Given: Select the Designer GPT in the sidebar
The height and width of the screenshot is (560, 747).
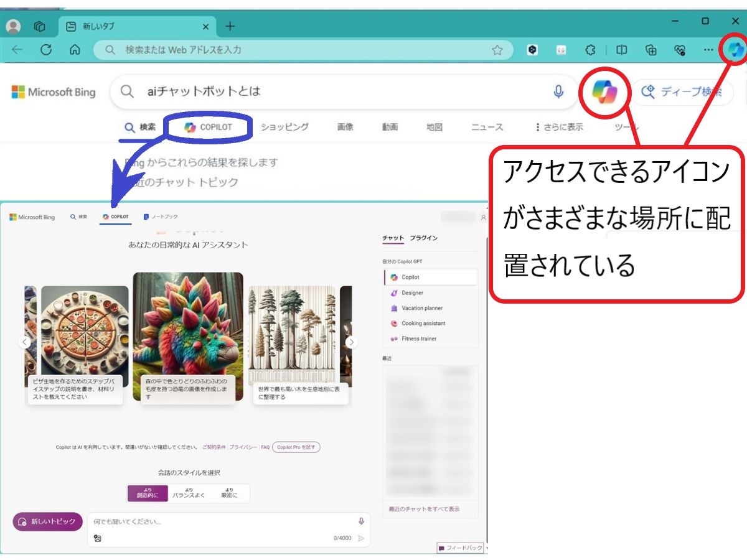Looking at the screenshot, I should pyautogui.click(x=412, y=292).
